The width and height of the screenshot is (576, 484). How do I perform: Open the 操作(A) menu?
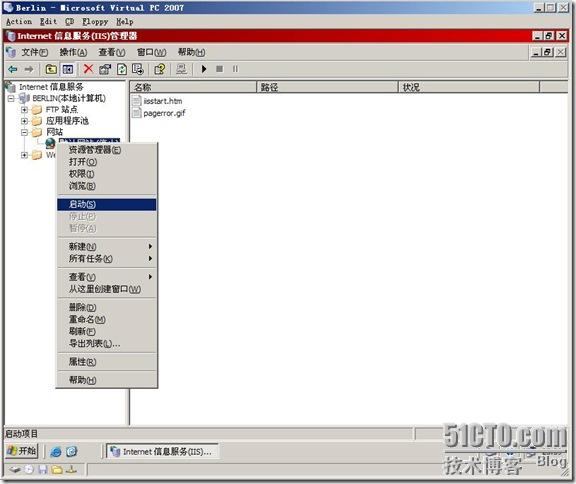[73, 52]
